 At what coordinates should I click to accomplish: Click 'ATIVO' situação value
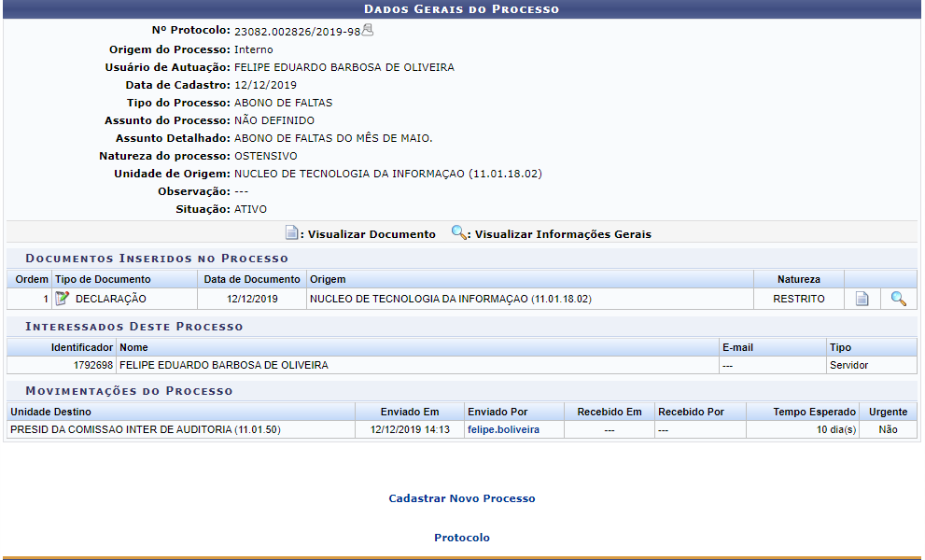(251, 209)
